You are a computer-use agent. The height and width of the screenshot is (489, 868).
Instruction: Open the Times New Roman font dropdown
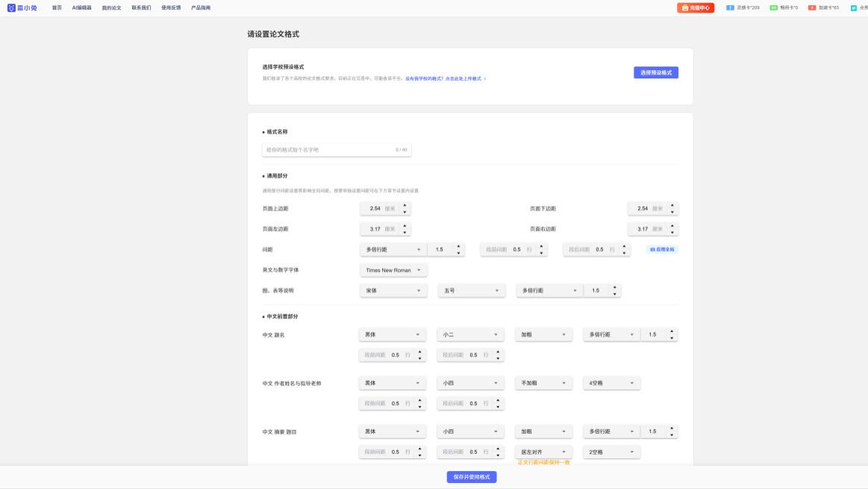pos(392,270)
